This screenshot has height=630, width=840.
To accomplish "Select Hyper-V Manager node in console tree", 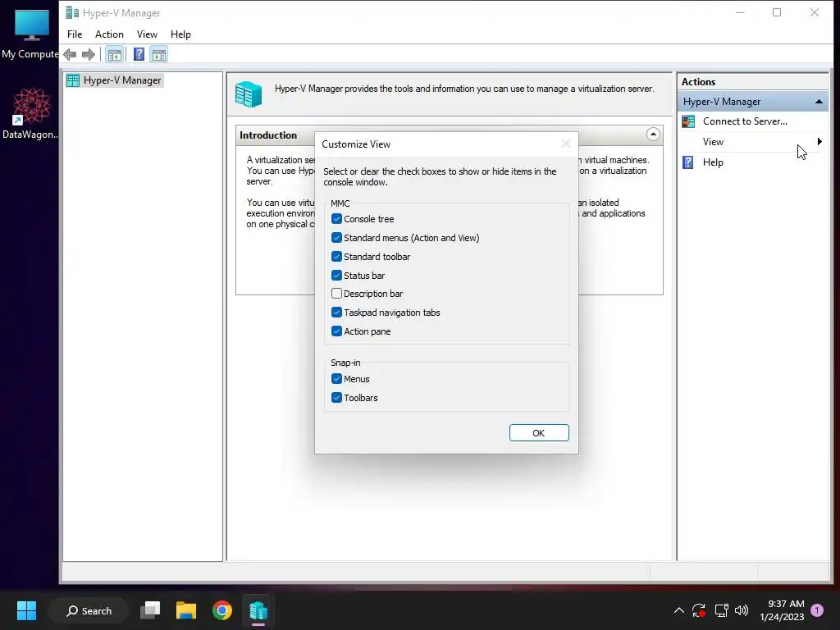I will (122, 80).
